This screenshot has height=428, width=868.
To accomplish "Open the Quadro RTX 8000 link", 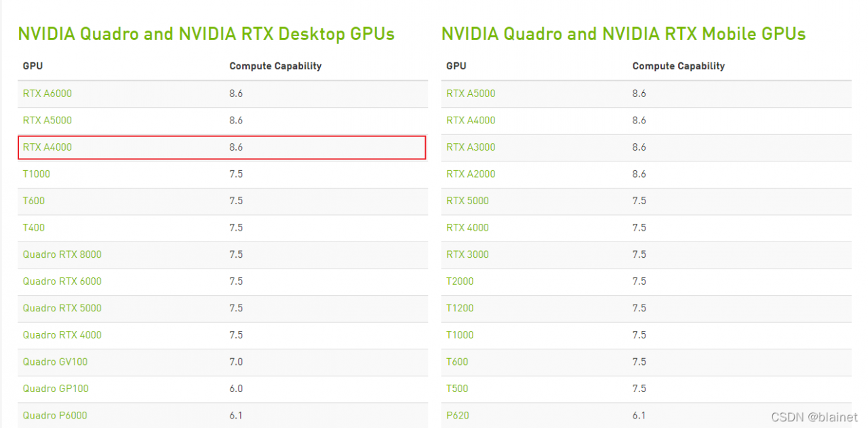I will click(62, 254).
